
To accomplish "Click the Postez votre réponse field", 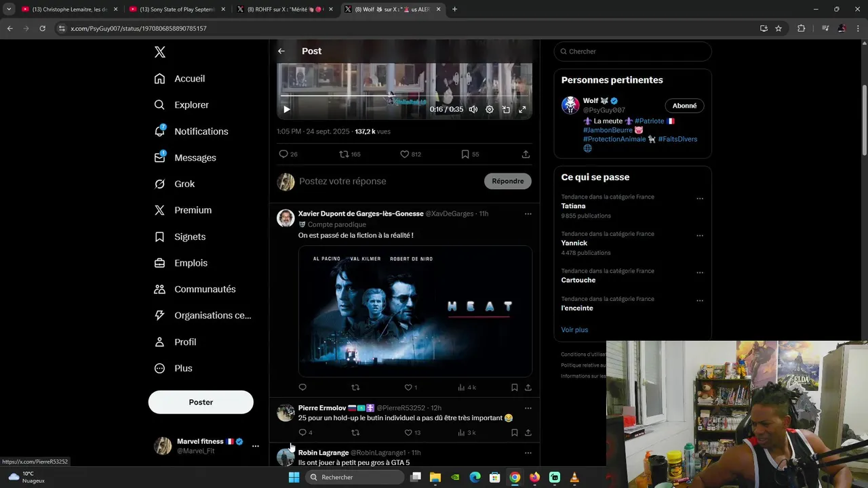I will (387, 181).
